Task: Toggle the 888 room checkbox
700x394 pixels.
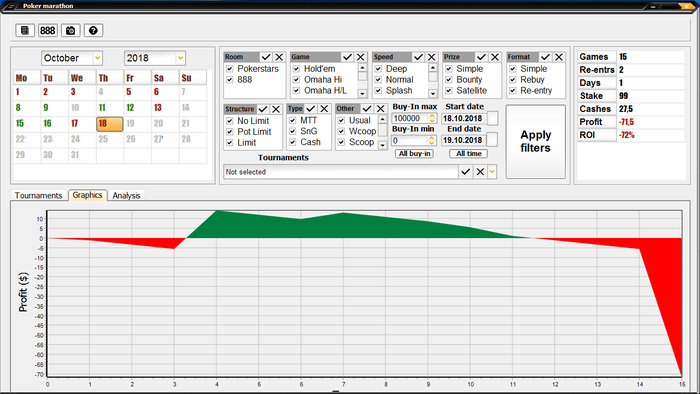Action: [230, 80]
